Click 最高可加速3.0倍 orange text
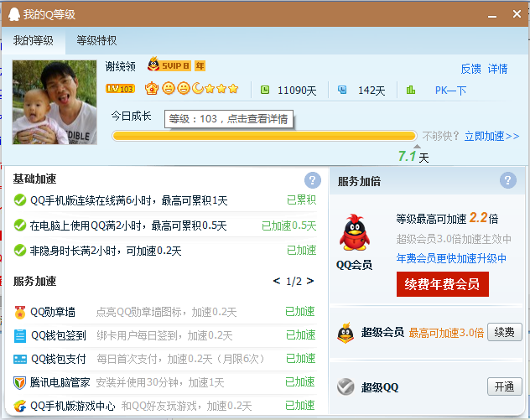 [x=446, y=333]
